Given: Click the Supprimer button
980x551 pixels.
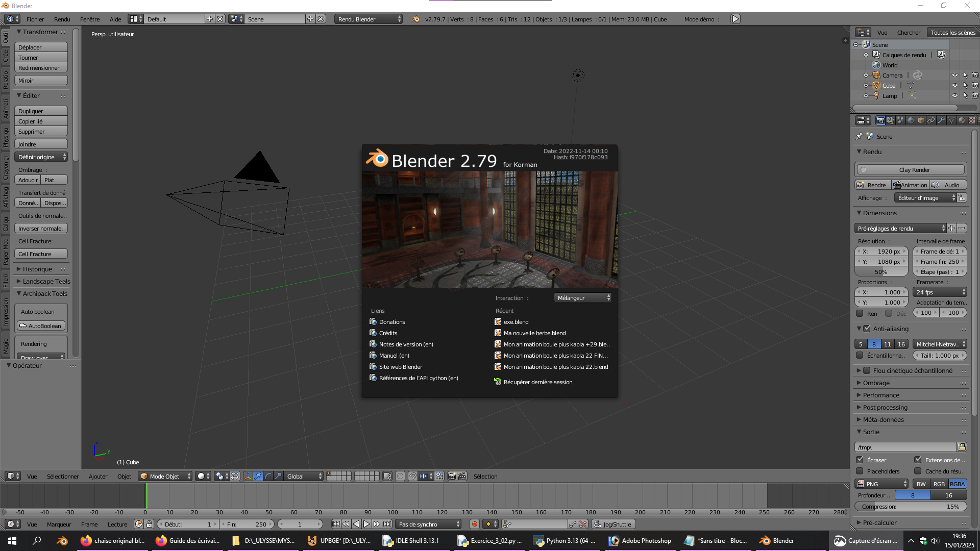Looking at the screenshot, I should pos(41,131).
